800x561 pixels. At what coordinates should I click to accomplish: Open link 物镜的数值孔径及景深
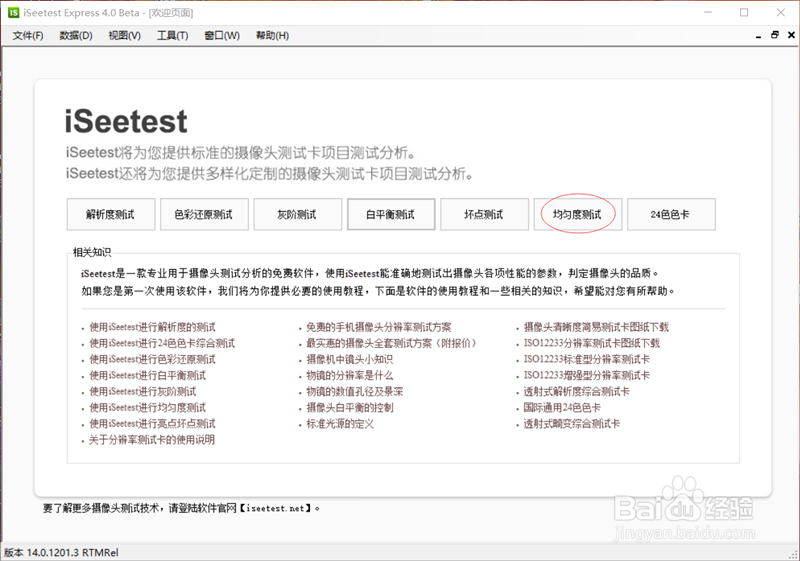(x=355, y=391)
